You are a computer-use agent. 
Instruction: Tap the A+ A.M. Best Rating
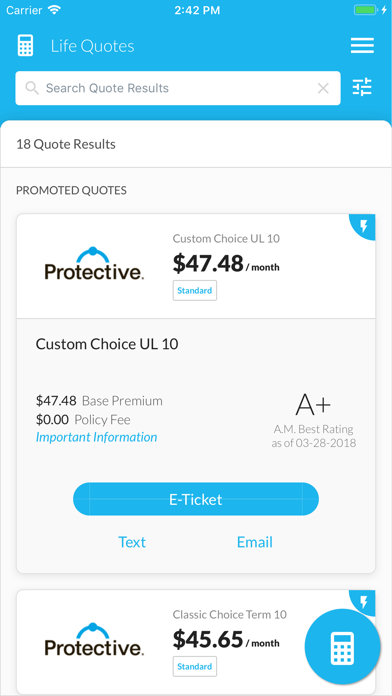tap(313, 420)
